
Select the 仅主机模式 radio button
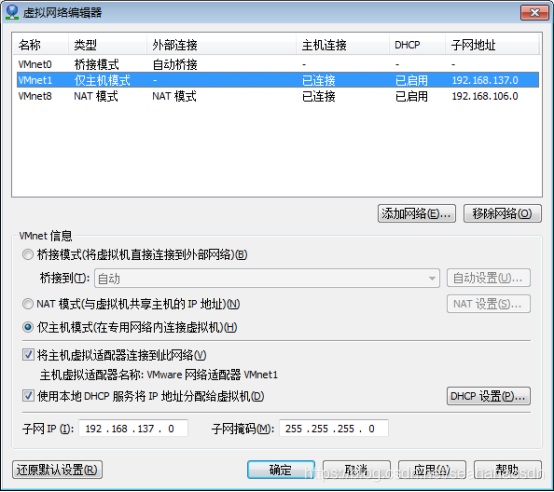pos(28,327)
